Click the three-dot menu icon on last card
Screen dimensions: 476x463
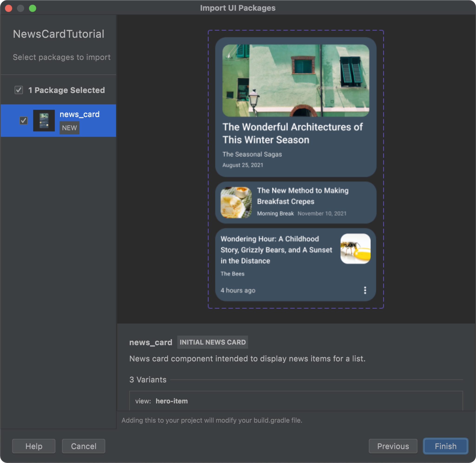365,290
